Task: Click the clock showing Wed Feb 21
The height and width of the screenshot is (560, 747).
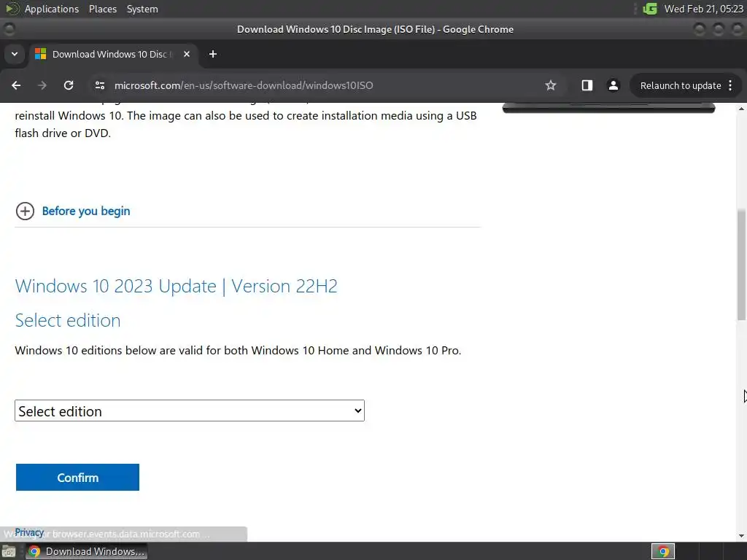Action: pos(704,9)
